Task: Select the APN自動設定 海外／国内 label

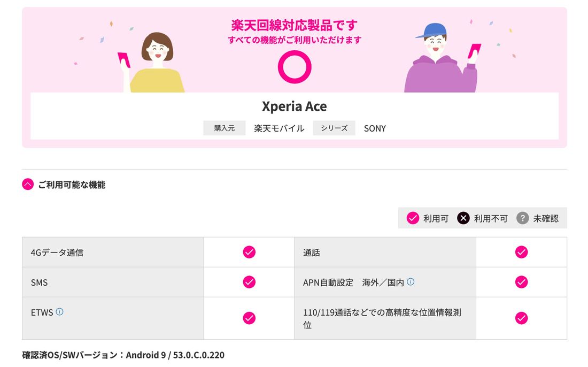Action: [x=353, y=282]
